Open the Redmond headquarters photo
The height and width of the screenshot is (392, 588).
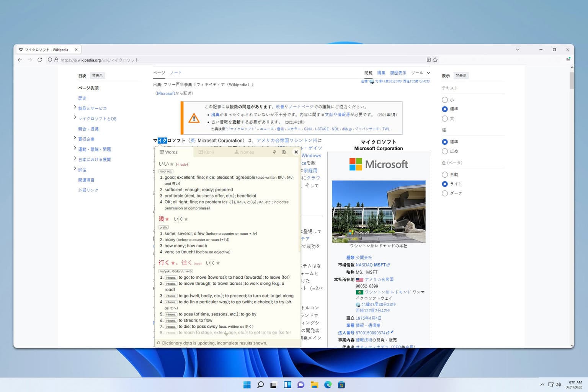(379, 211)
